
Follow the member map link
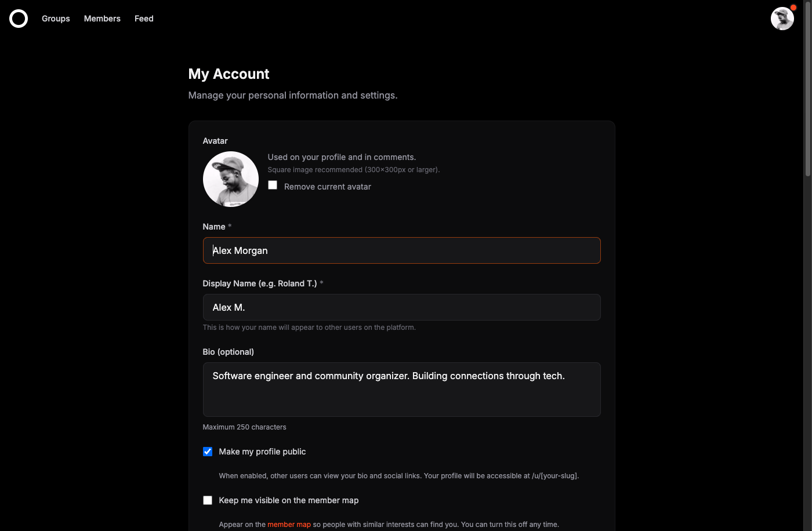click(x=289, y=524)
